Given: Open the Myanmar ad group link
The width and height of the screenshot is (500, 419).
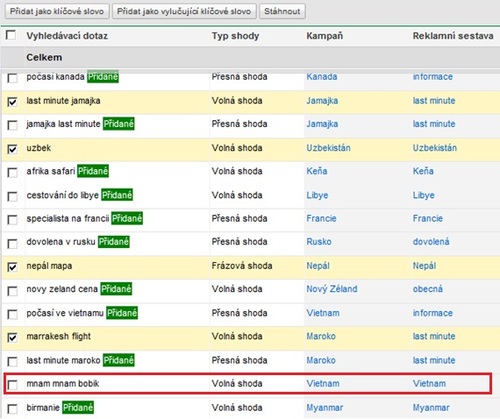Looking at the screenshot, I should (431, 408).
